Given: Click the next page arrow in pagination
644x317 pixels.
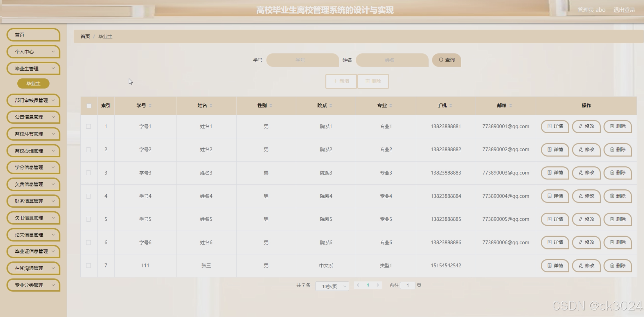Looking at the screenshot, I should click(x=378, y=285).
